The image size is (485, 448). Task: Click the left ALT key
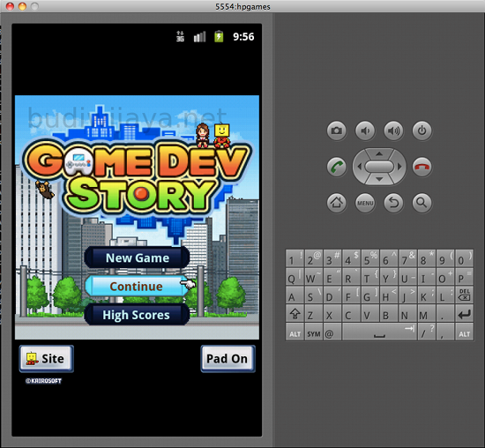click(295, 332)
